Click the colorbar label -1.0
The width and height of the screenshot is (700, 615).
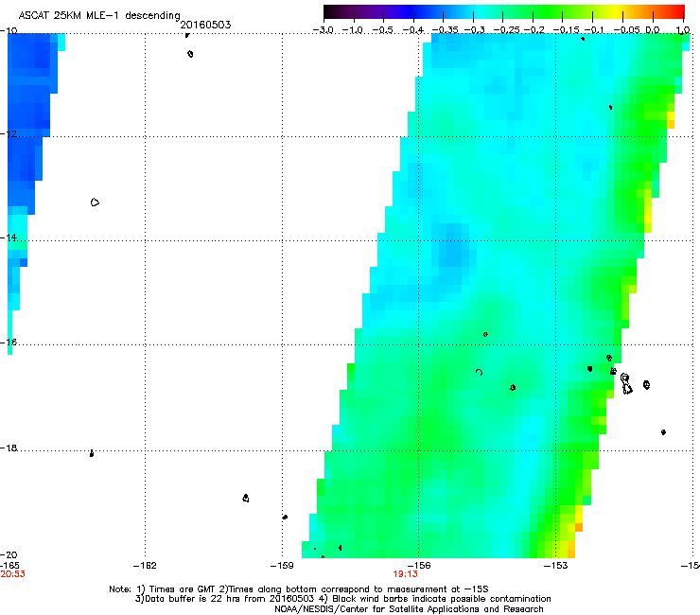[353, 30]
